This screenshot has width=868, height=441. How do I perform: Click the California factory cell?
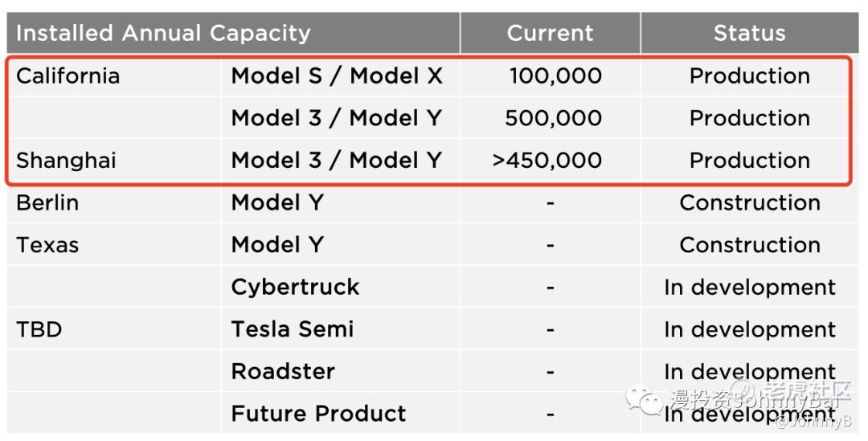click(68, 76)
